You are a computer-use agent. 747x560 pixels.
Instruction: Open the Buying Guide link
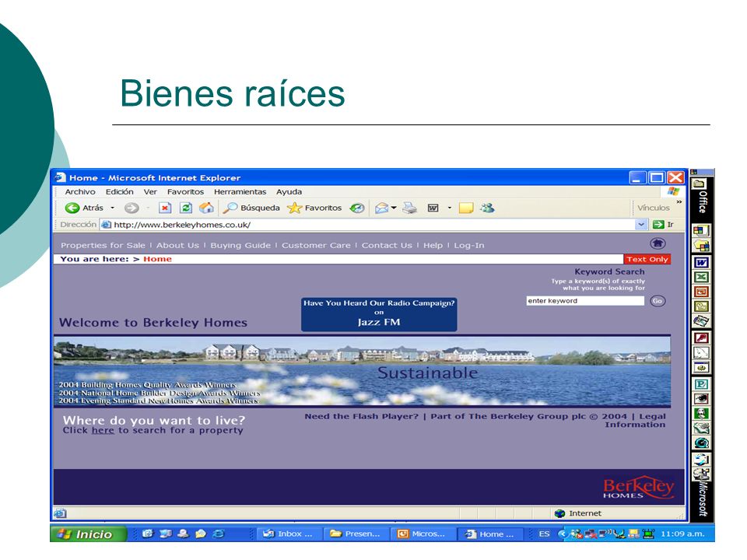[240, 245]
